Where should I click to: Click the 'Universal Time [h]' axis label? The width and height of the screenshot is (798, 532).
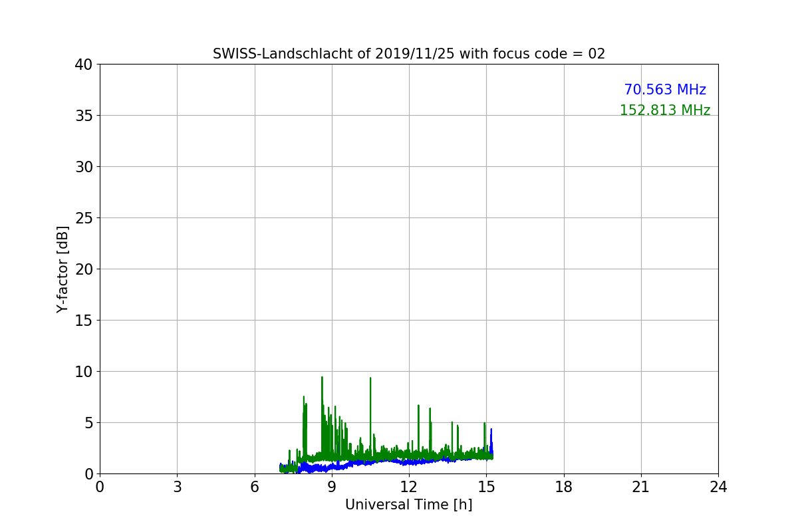point(409,505)
